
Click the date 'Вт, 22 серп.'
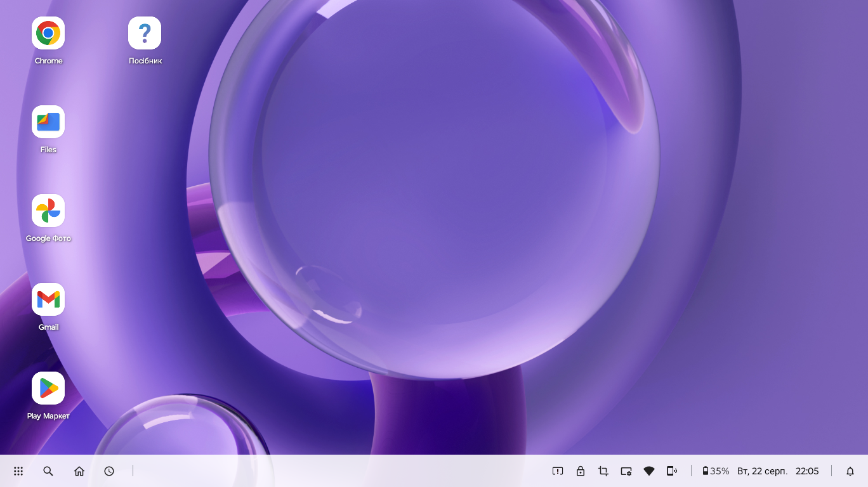(762, 471)
